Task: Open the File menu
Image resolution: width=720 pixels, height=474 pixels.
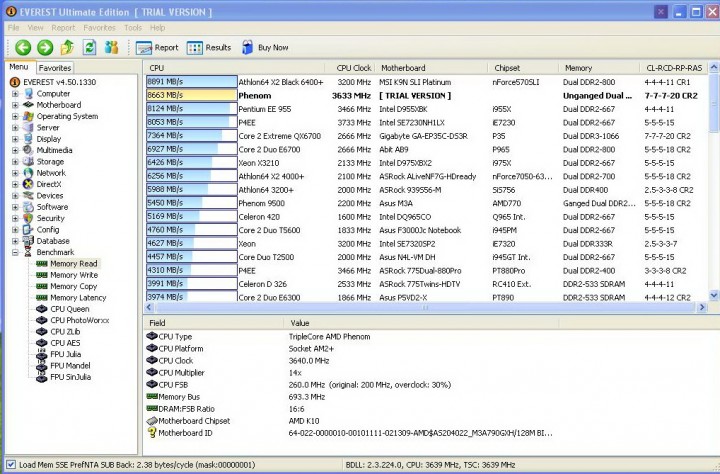Action: coord(13,28)
